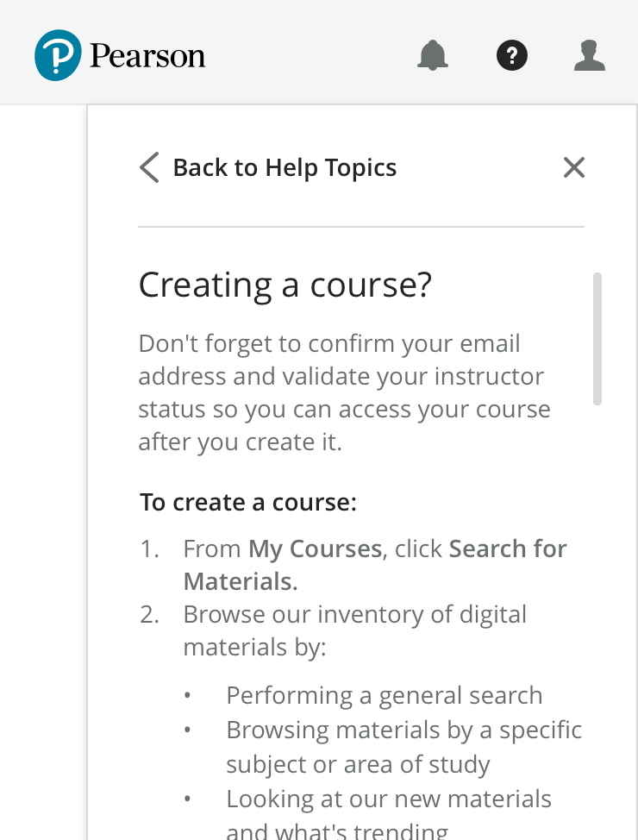Close the help panel with X
Viewport: 638px width, 840px height.
point(574,167)
